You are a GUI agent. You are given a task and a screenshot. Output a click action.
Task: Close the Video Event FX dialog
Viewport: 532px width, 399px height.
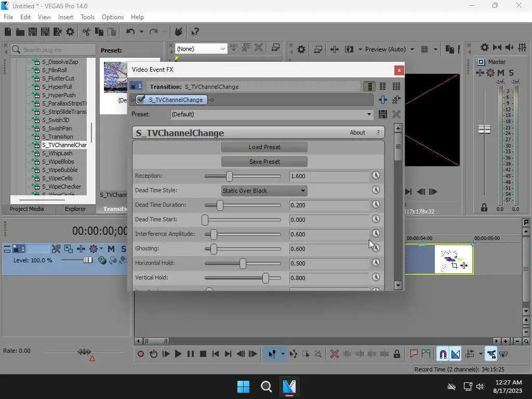pyautogui.click(x=399, y=70)
